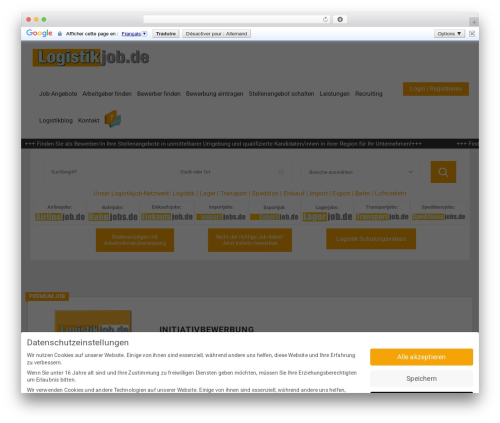Viewport: 500px width, 423px height.
Task: Click the Login | Registrieren button
Action: 436,89
